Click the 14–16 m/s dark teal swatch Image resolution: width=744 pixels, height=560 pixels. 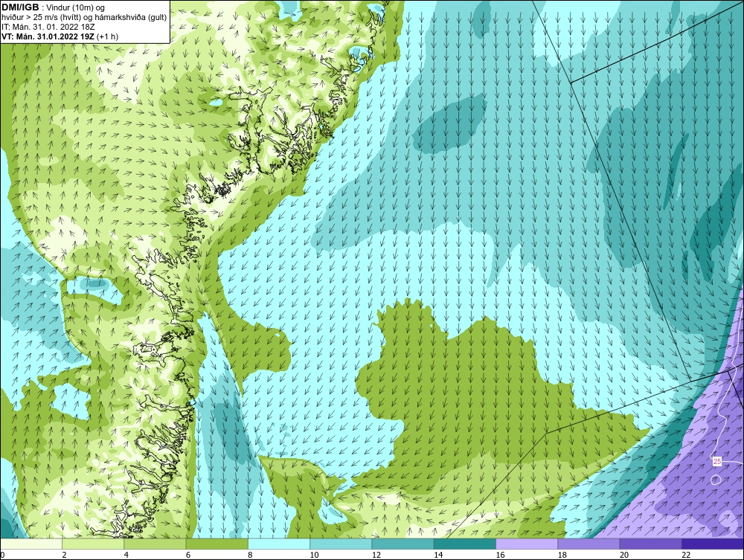point(465,544)
